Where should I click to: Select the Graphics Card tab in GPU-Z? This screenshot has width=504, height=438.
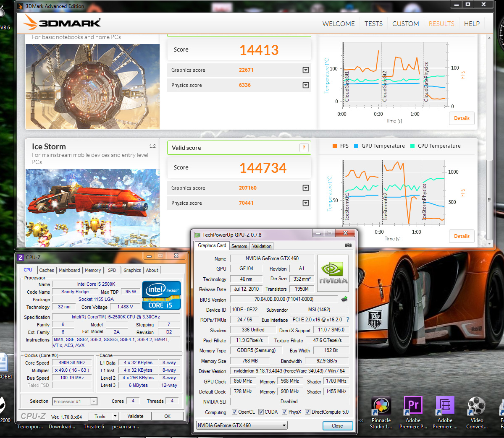tap(212, 245)
